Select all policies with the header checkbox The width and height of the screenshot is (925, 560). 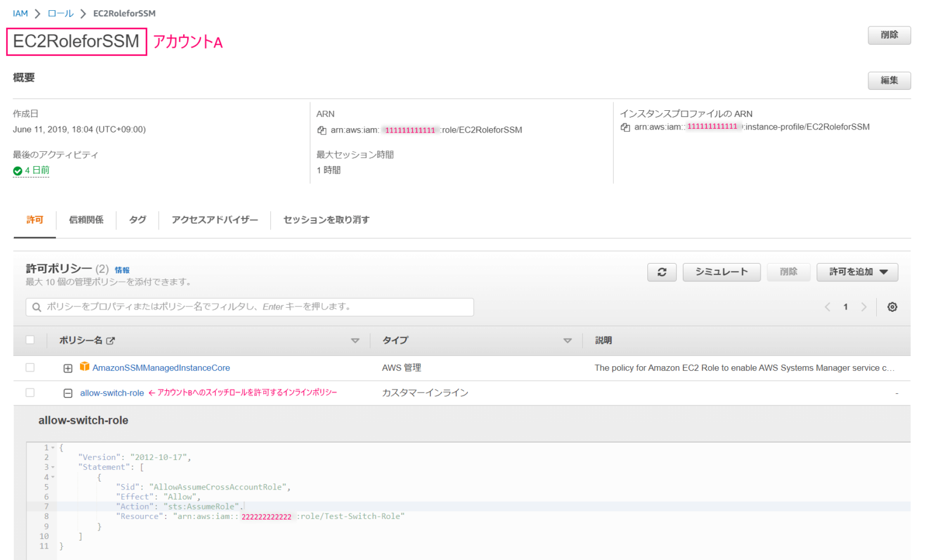pos(30,340)
